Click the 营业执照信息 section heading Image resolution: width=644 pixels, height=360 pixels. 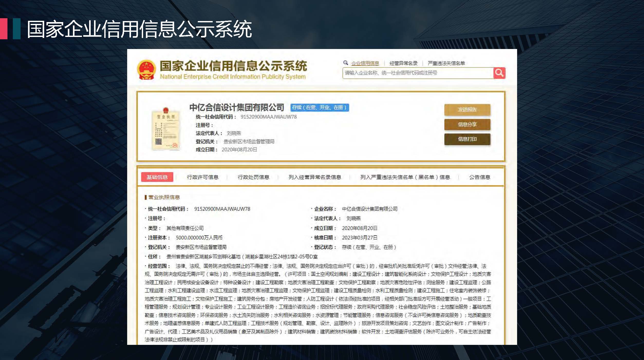point(164,197)
